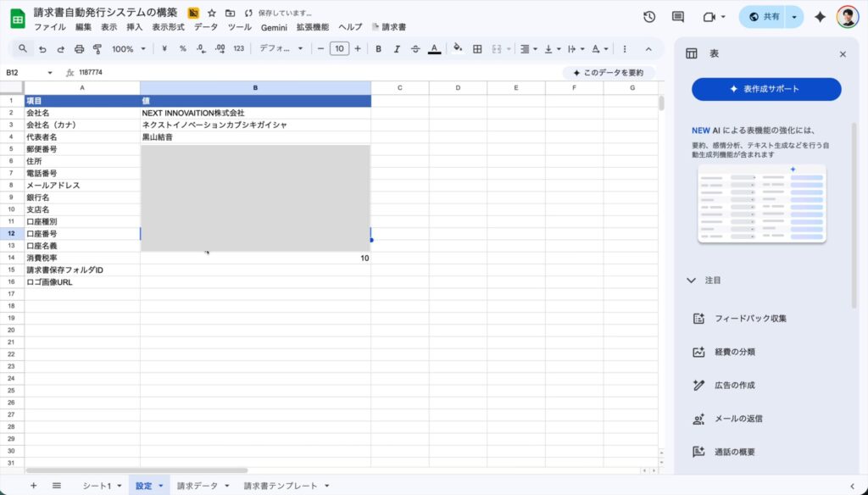Click the font size input field

(339, 49)
